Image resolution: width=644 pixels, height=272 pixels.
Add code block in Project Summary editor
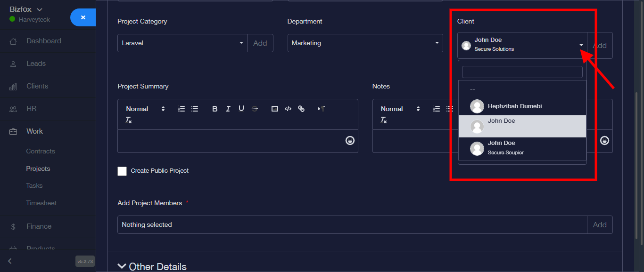click(x=288, y=109)
